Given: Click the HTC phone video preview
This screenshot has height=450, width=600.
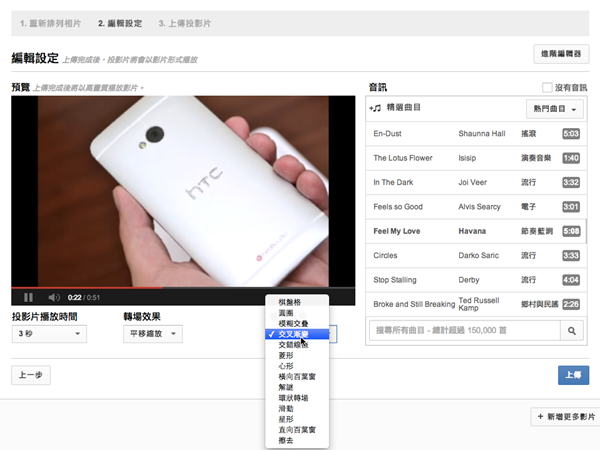Looking at the screenshot, I should [183, 191].
